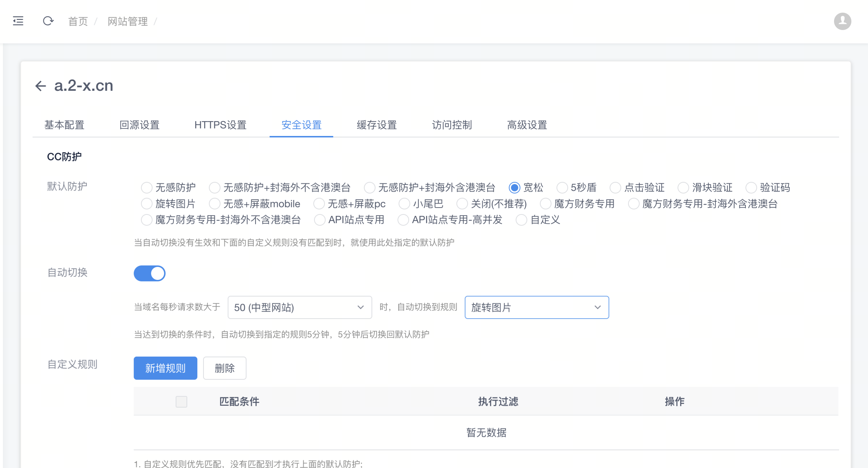Expand the switch-rule selector chevron
Viewport: 868px width, 468px height.
[597, 307]
